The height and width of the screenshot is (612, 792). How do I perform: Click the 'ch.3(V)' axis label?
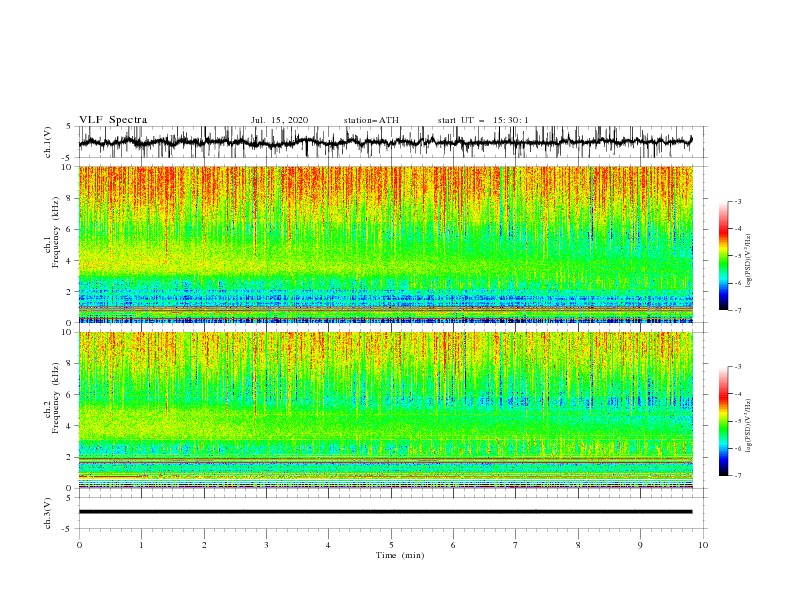[x=48, y=513]
